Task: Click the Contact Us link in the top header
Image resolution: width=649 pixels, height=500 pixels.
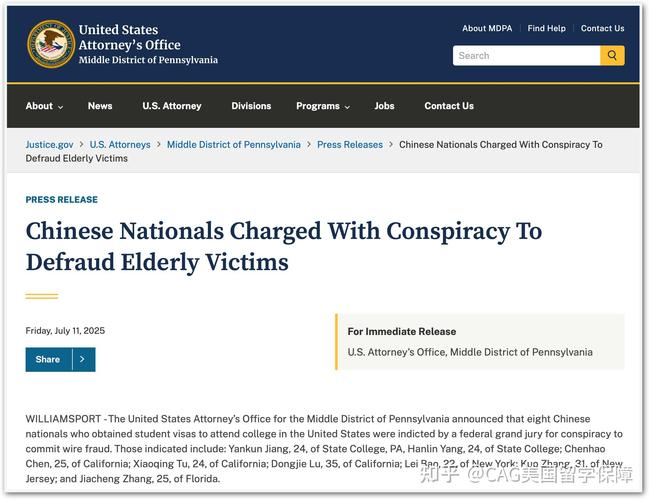Action: (x=602, y=28)
